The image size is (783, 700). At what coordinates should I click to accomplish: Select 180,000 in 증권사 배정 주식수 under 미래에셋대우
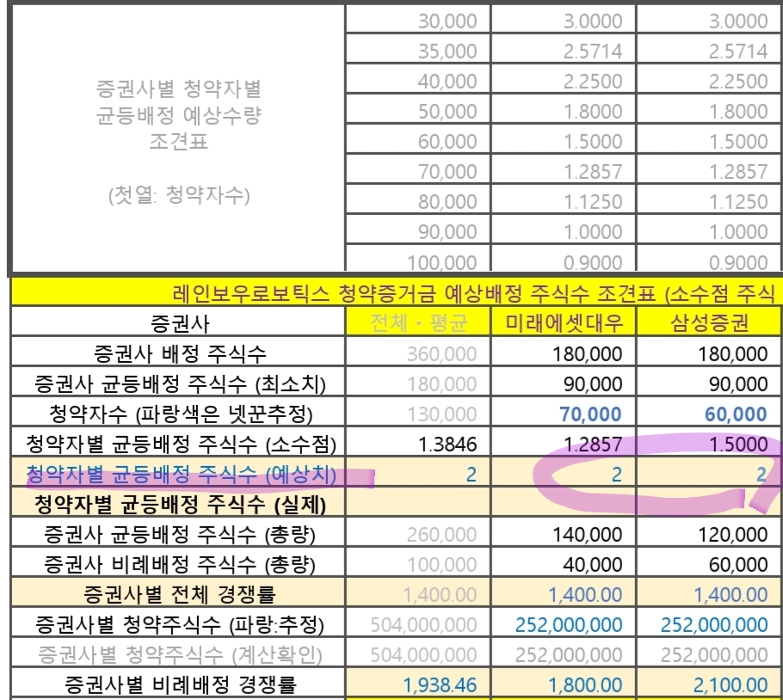(564, 352)
